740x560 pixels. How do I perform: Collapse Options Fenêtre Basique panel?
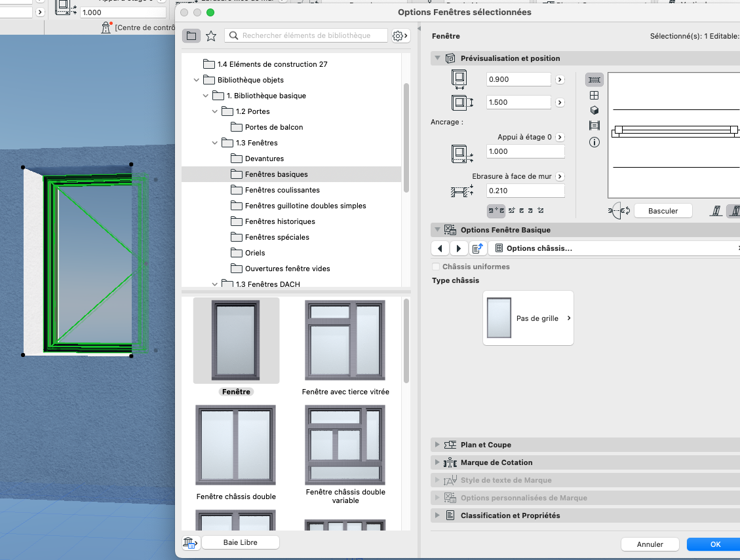(x=437, y=230)
